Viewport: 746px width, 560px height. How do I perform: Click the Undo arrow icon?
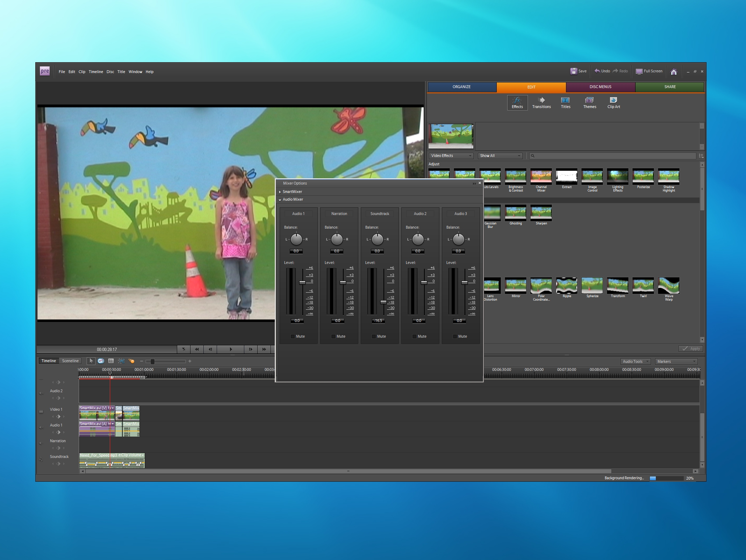[x=597, y=71]
